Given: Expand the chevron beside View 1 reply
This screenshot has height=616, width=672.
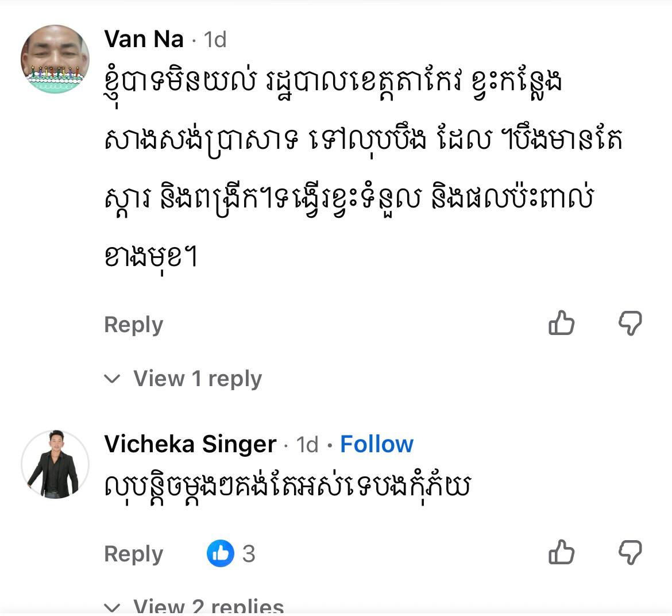Looking at the screenshot, I should click(x=112, y=379).
